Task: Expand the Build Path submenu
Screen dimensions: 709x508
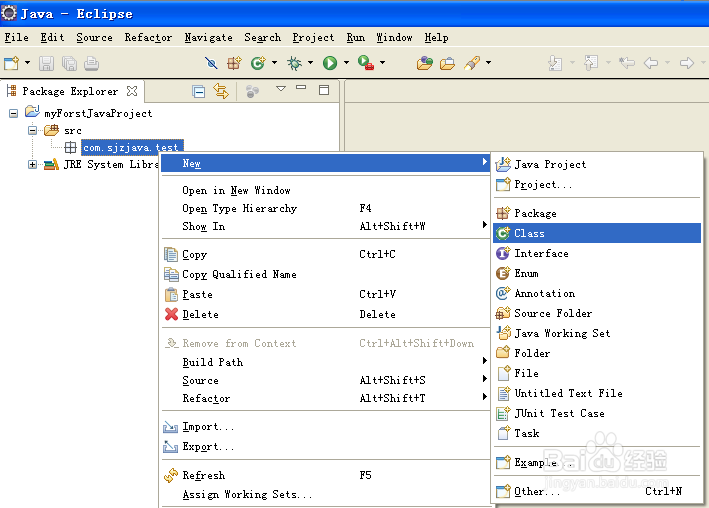Action: point(325,362)
